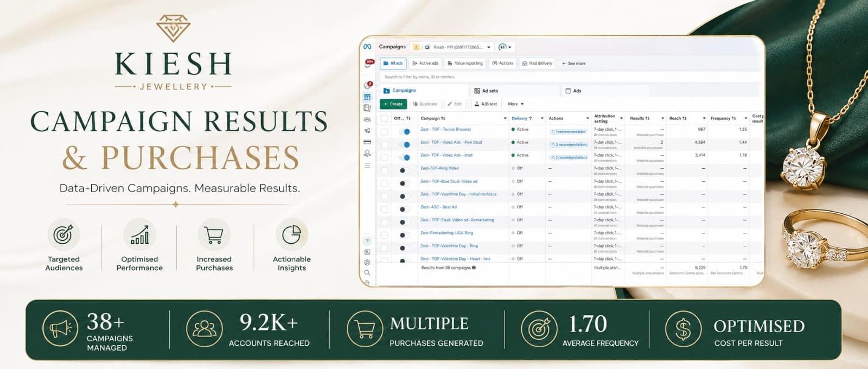This screenshot has width=868, height=369.
Task: Click the megaphone icon beside 38+ Campaigns Managed
Action: 60,329
